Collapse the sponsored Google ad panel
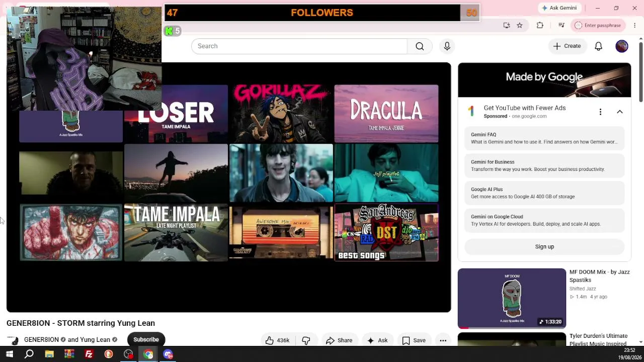This screenshot has height=362, width=644. pyautogui.click(x=620, y=112)
